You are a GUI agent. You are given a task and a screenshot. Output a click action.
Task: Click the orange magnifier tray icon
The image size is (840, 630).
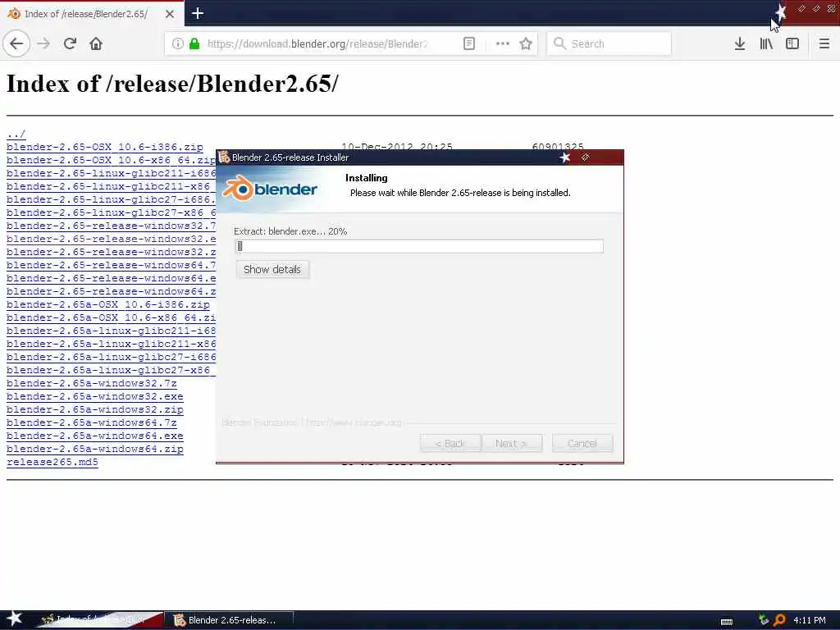(779, 620)
